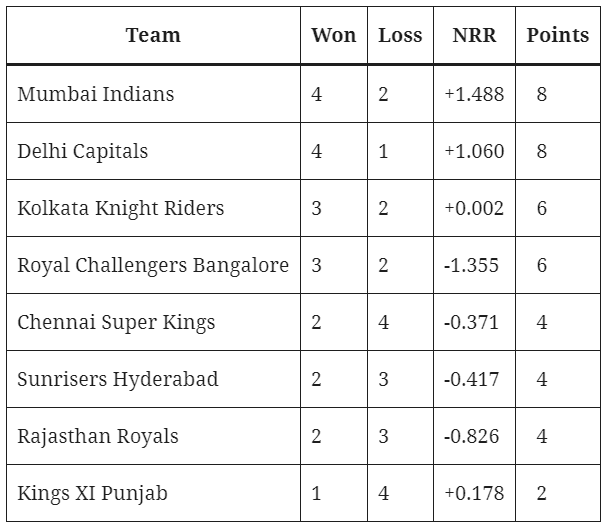609x526 pixels.
Task: Click the Won column header
Action: point(334,35)
